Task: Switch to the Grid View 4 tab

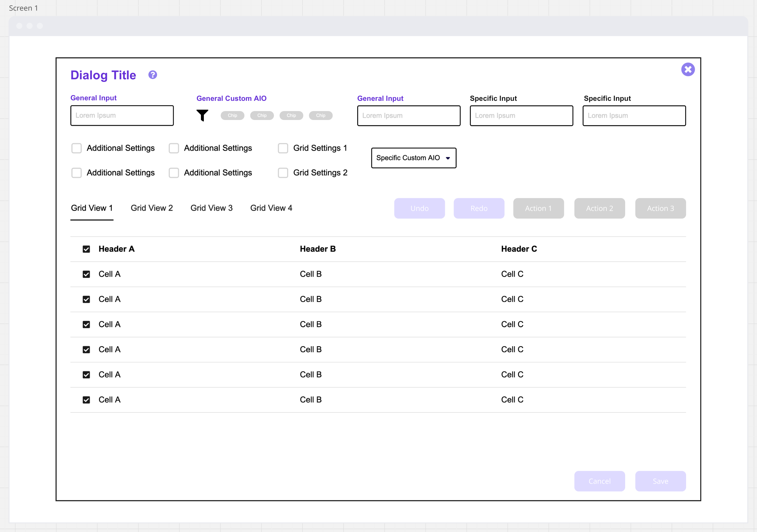Action: 271,208
